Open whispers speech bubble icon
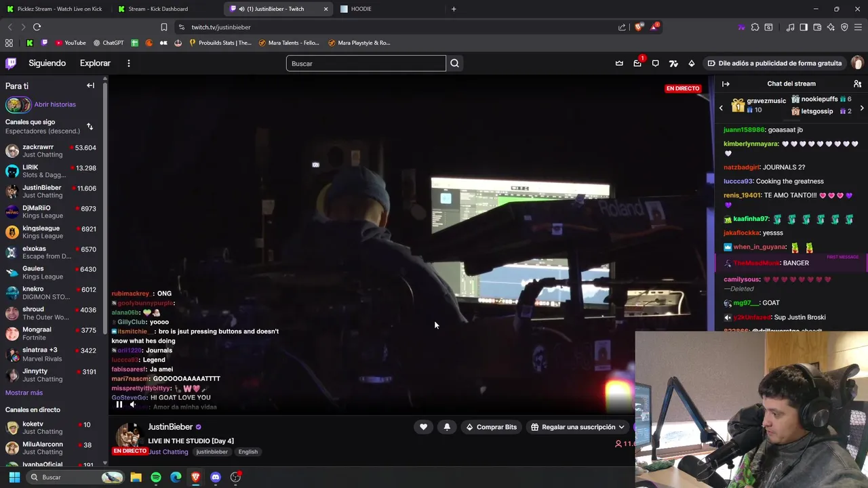This screenshot has height=488, width=868. click(x=655, y=63)
